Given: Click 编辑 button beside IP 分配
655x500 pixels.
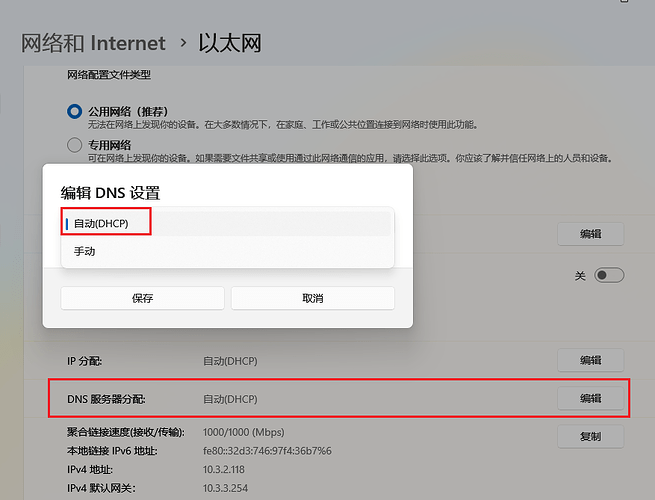Looking at the screenshot, I should (x=590, y=360).
